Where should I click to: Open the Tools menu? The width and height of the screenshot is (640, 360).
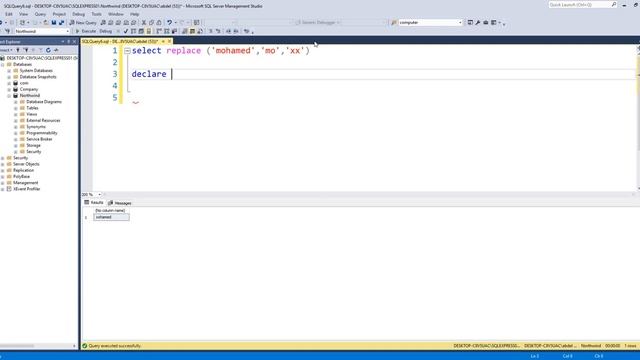(x=96, y=14)
